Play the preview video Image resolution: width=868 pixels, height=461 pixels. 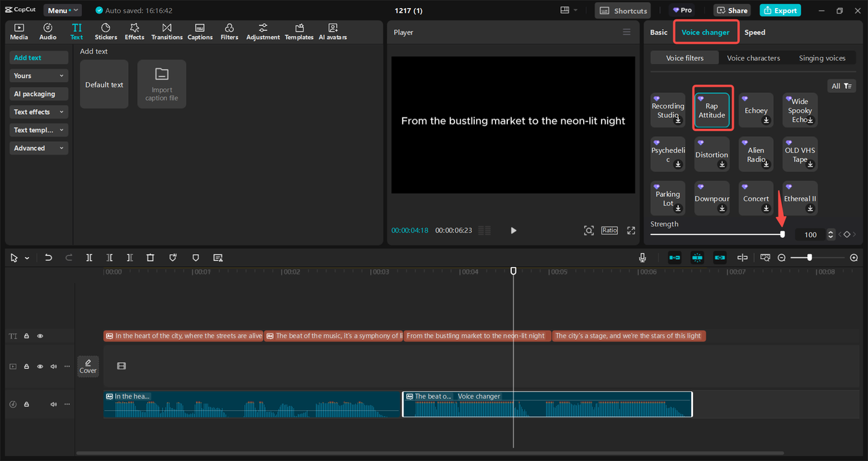click(x=513, y=230)
